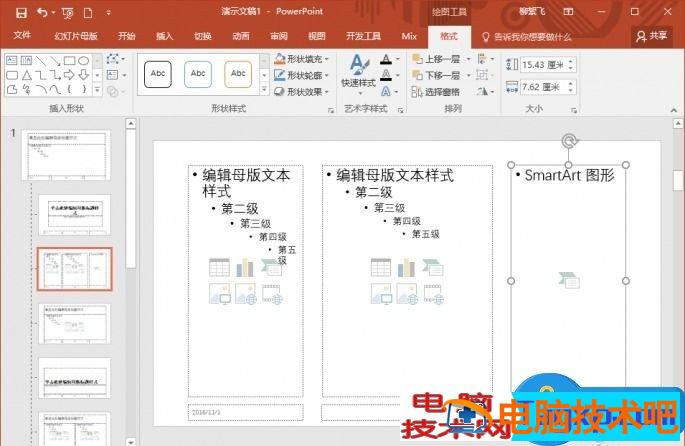Select the highlighted three-column layout thumbnail

(x=74, y=269)
